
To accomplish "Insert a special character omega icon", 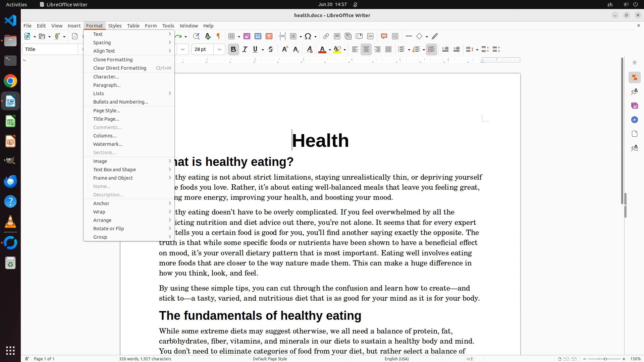I will [x=308, y=36].
